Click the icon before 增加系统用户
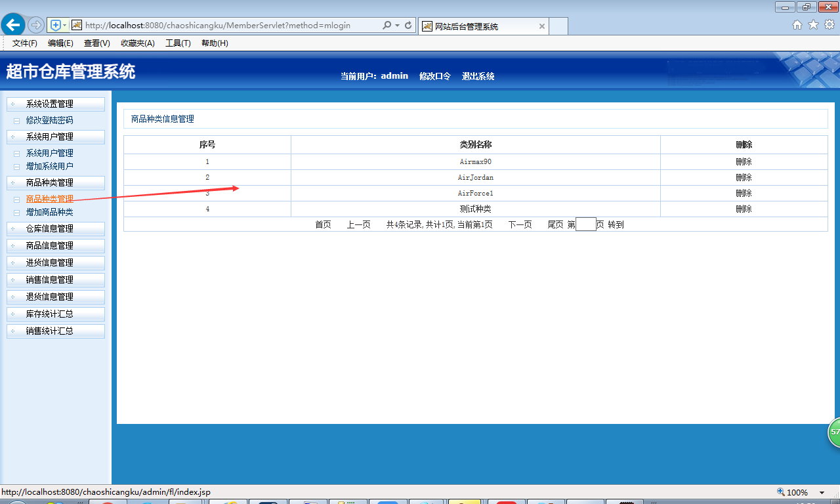The height and width of the screenshot is (504, 840). pos(17,167)
